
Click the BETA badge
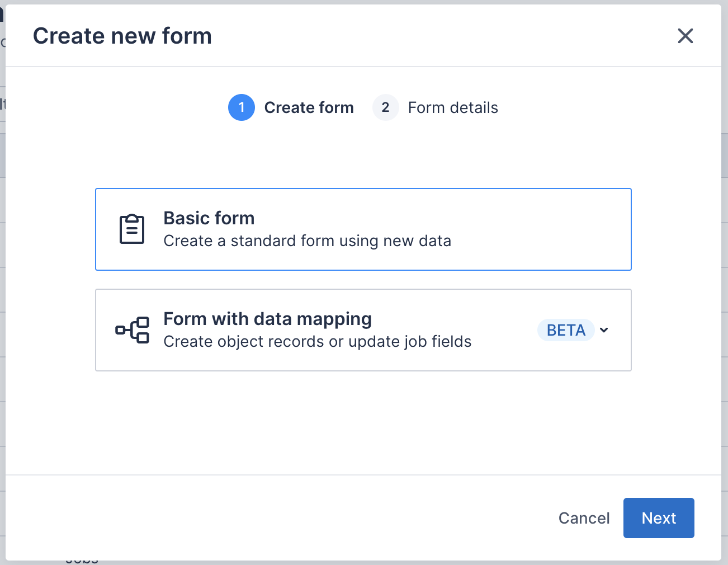[x=566, y=330]
